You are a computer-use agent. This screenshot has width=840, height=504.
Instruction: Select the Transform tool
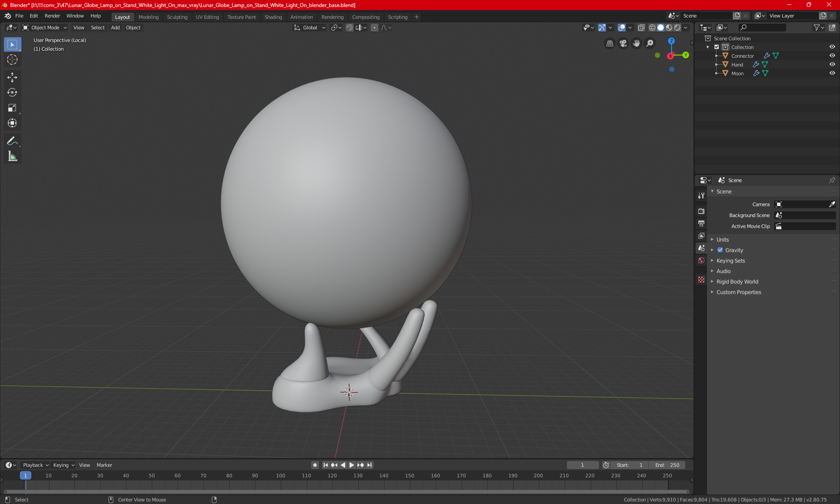pos(12,123)
